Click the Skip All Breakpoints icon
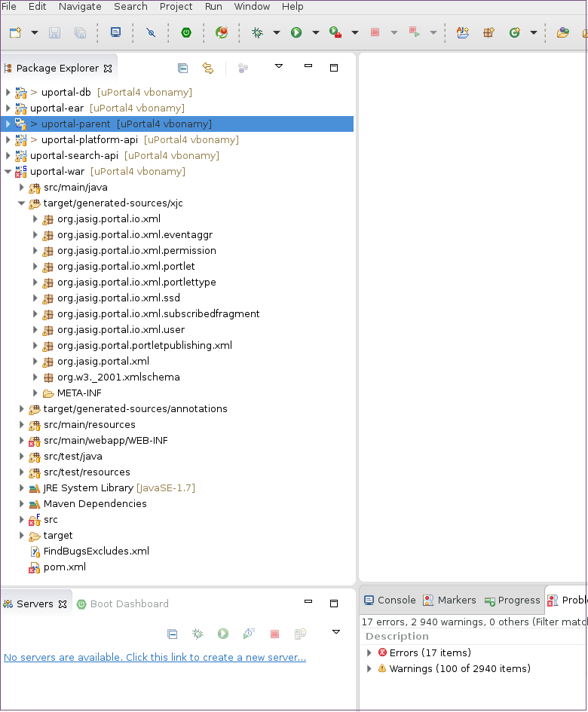 151,32
